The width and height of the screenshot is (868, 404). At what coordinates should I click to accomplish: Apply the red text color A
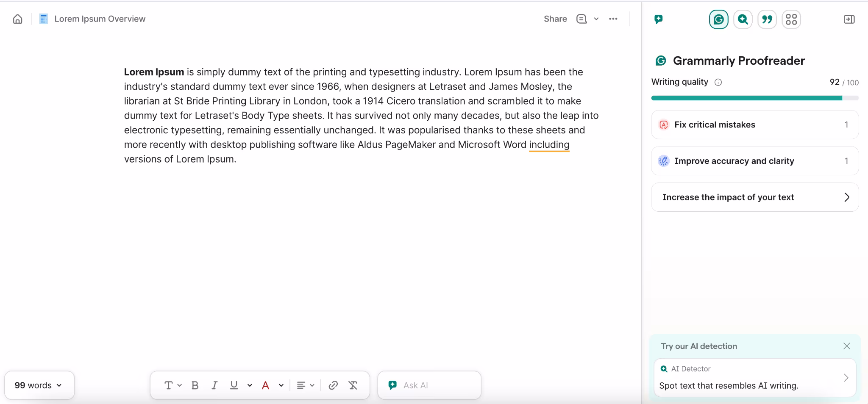tap(266, 385)
